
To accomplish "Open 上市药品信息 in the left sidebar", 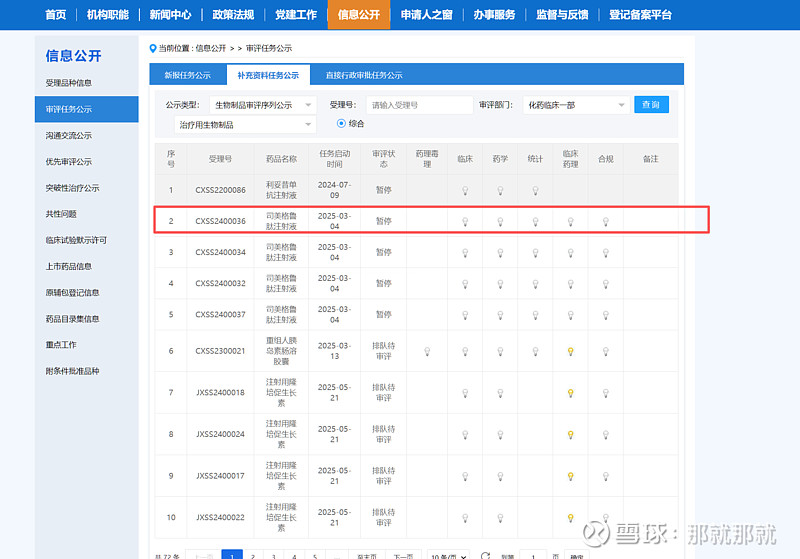I will coord(69,266).
